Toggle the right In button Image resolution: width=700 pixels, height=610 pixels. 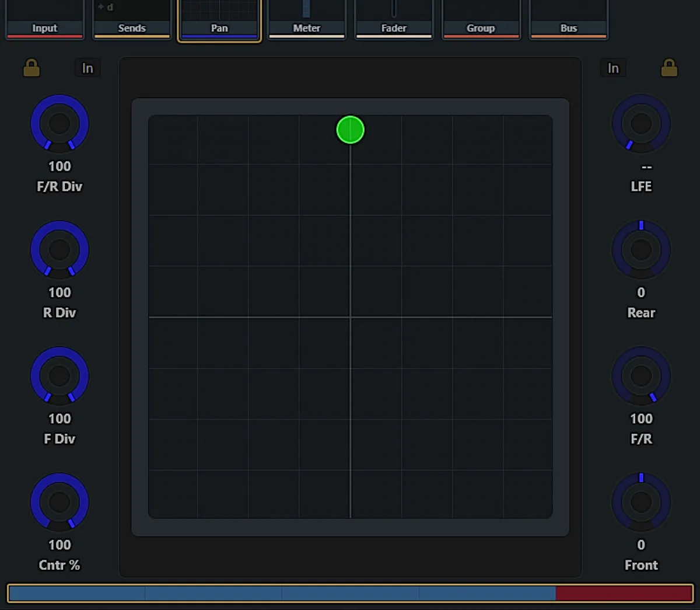[613, 68]
